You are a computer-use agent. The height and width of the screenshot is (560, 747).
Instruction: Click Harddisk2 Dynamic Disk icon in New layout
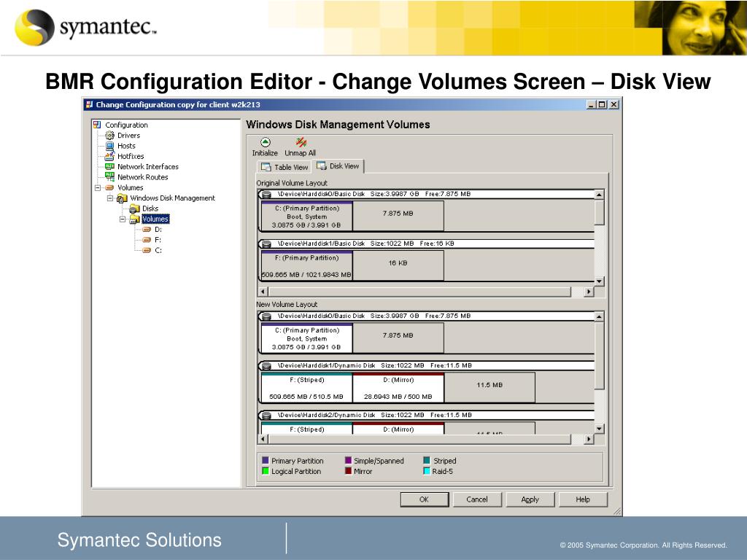[267, 415]
